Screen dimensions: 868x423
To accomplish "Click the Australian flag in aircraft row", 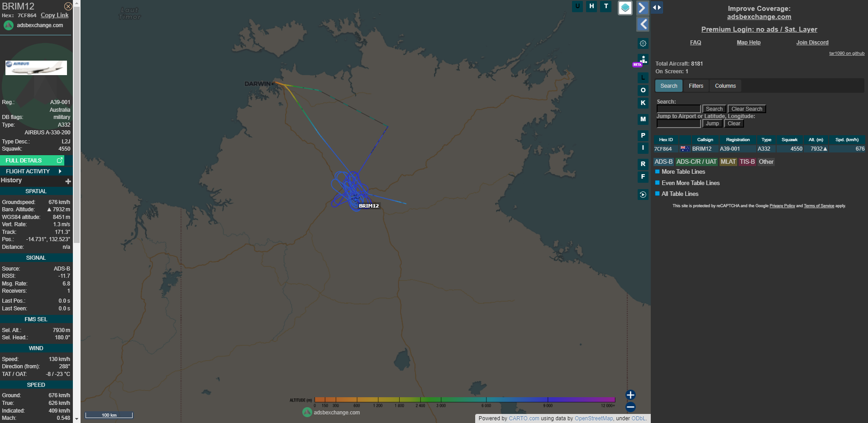I will 685,149.
